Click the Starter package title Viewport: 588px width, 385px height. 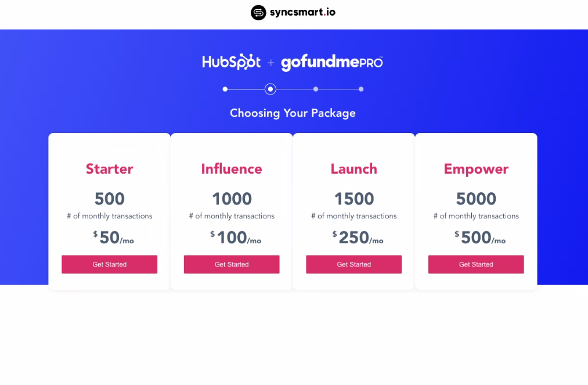109,169
